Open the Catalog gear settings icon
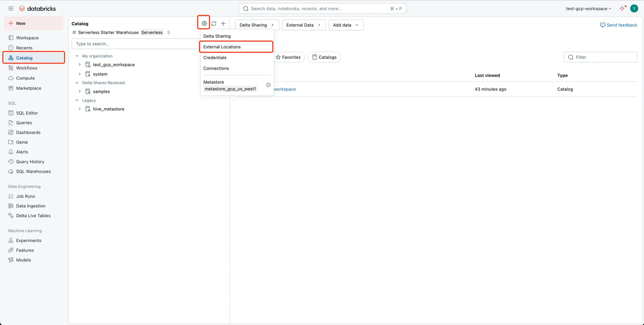This screenshot has width=644, height=325. [204, 24]
